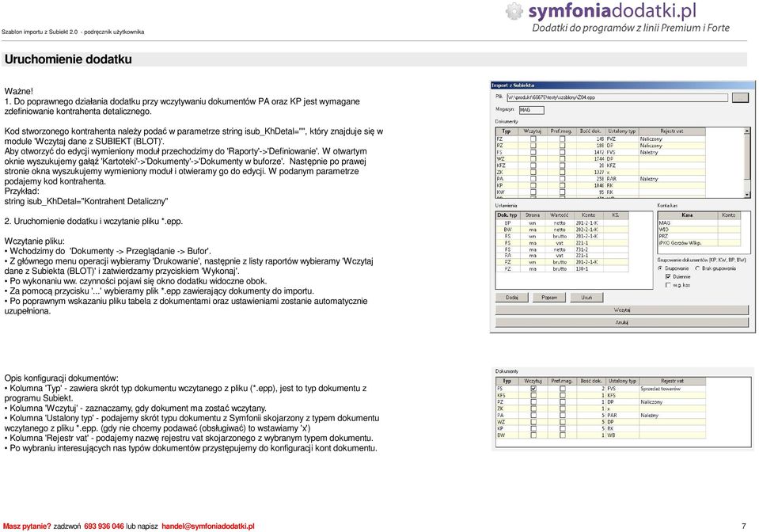Click the 'Kasa' column header in Konta kas
Viewport: 759px width, 532px height.
click(x=687, y=215)
